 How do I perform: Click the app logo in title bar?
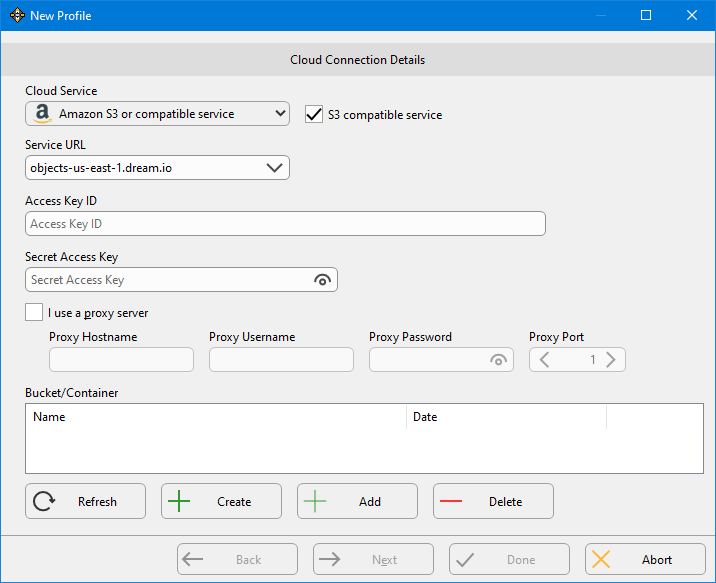[16, 15]
